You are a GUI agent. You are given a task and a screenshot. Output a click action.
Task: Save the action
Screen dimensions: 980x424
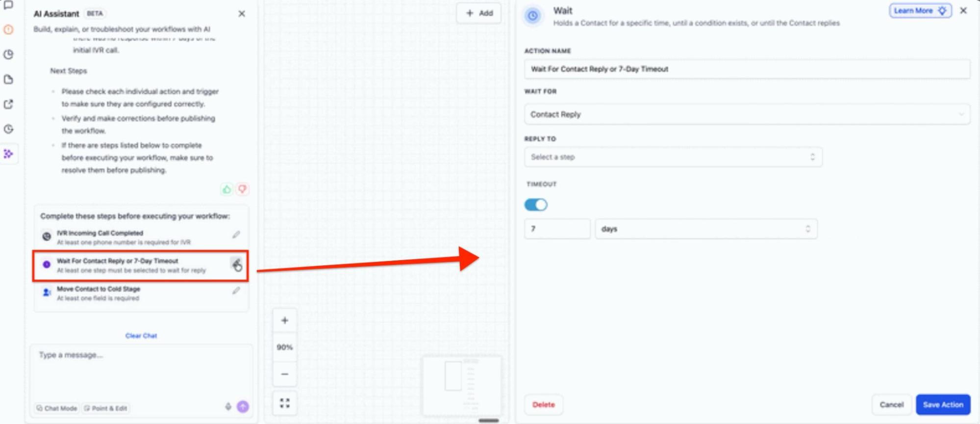(x=943, y=405)
